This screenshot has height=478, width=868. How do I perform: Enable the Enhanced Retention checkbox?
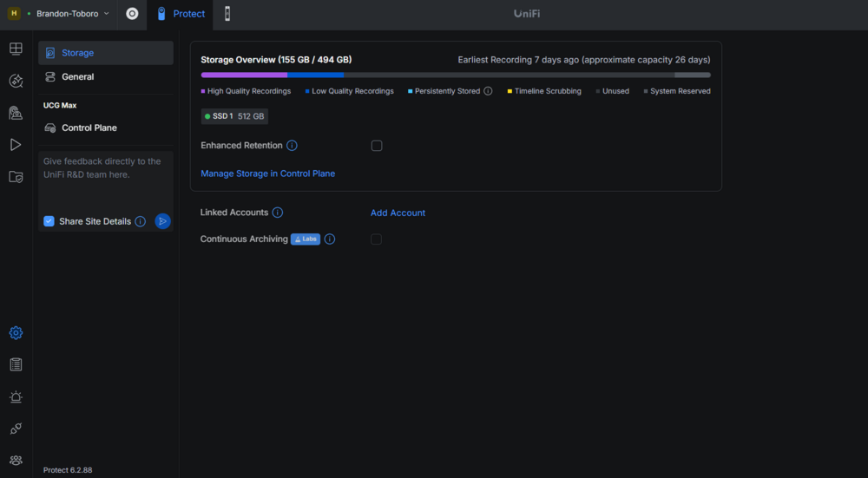(x=377, y=146)
